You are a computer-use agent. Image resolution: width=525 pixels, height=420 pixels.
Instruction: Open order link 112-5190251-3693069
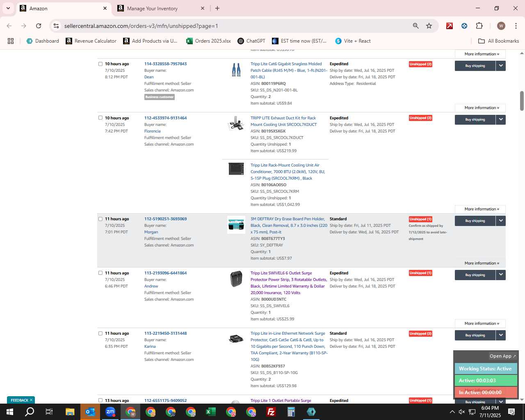click(x=165, y=219)
